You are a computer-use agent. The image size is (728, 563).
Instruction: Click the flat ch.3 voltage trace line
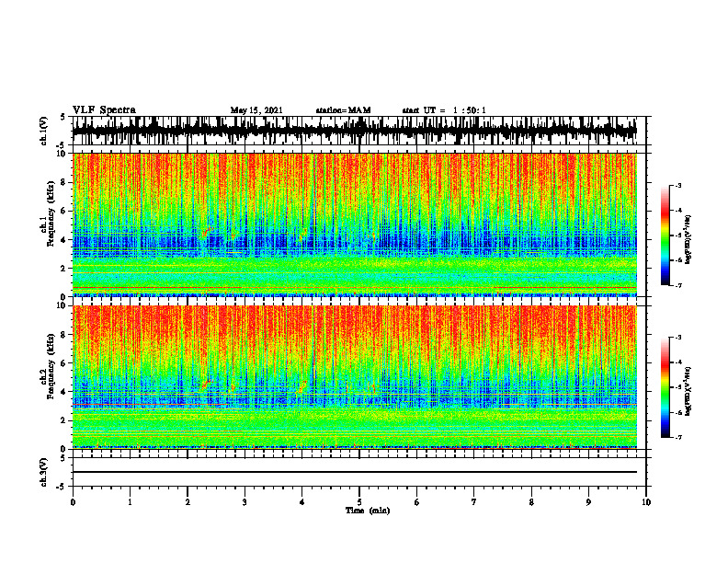click(354, 472)
